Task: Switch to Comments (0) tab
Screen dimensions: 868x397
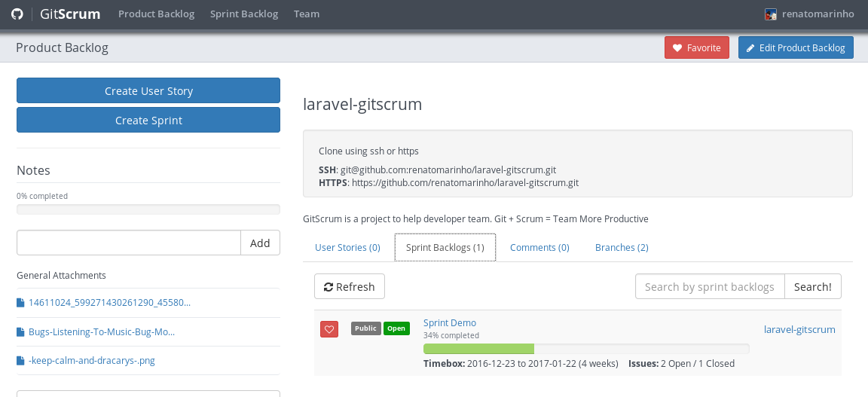Action: (539, 248)
